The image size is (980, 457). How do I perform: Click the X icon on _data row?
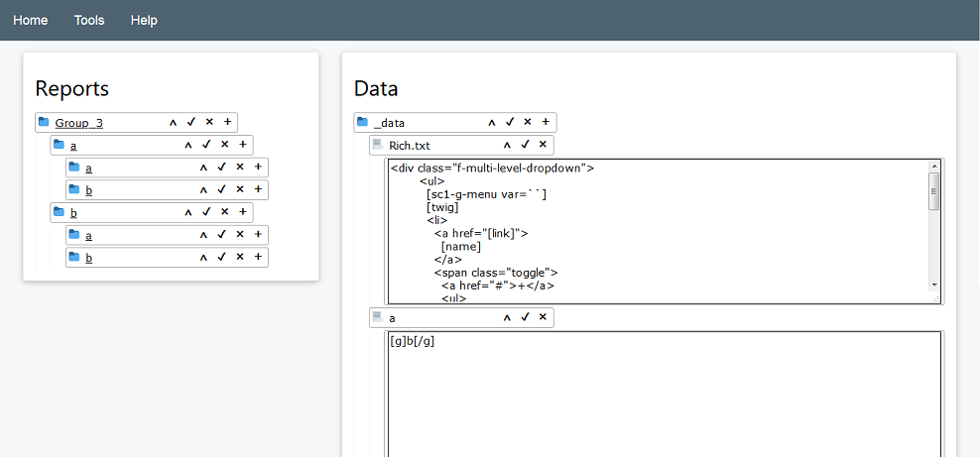tap(528, 122)
